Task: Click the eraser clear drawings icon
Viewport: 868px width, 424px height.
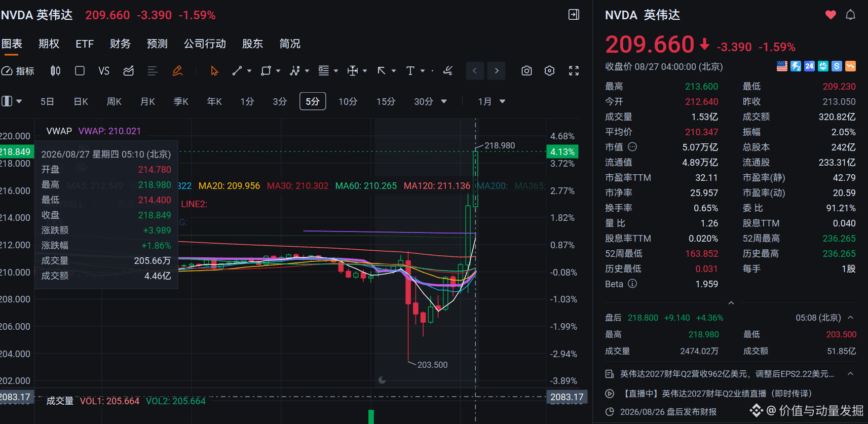Action: click(447, 71)
